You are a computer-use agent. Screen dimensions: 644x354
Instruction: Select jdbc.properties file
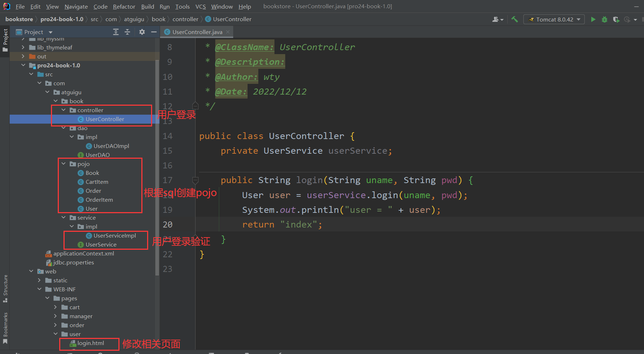tap(74, 262)
